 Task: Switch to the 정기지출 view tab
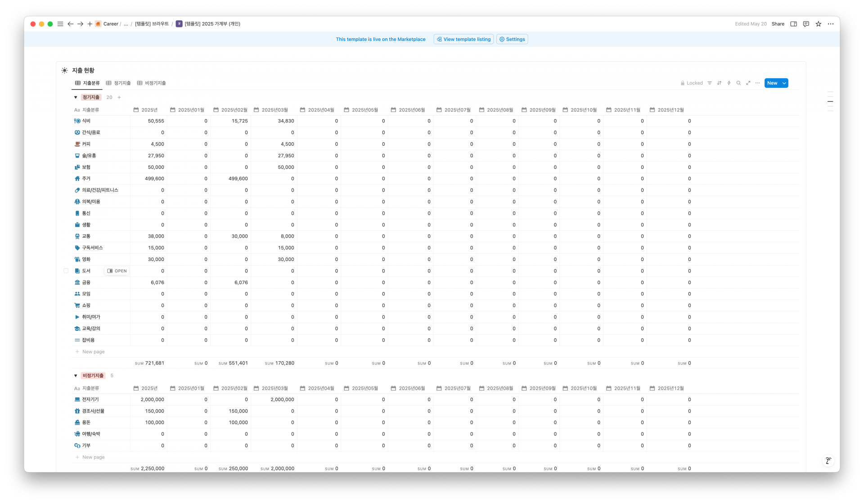click(118, 83)
